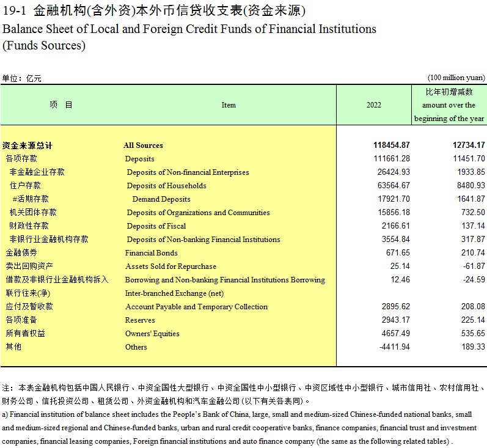Click the value 732.50
The width and height of the screenshot is (487, 448).
(x=473, y=212)
